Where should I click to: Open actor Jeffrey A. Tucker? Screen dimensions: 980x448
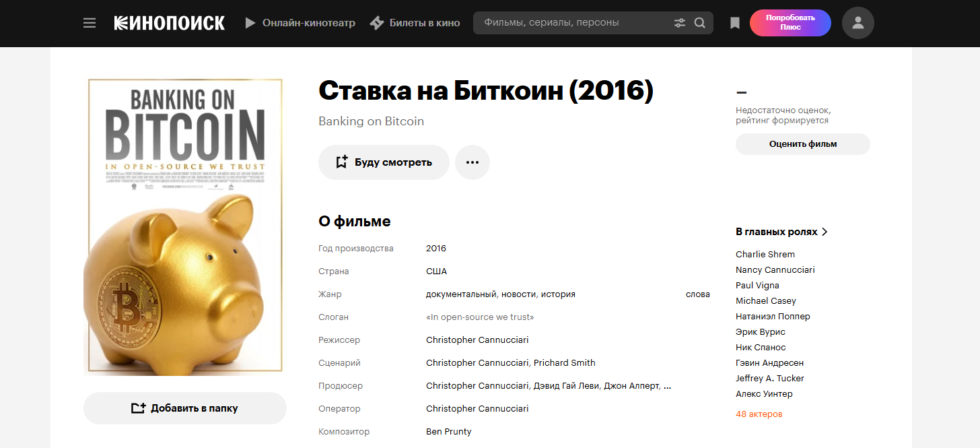pos(770,379)
